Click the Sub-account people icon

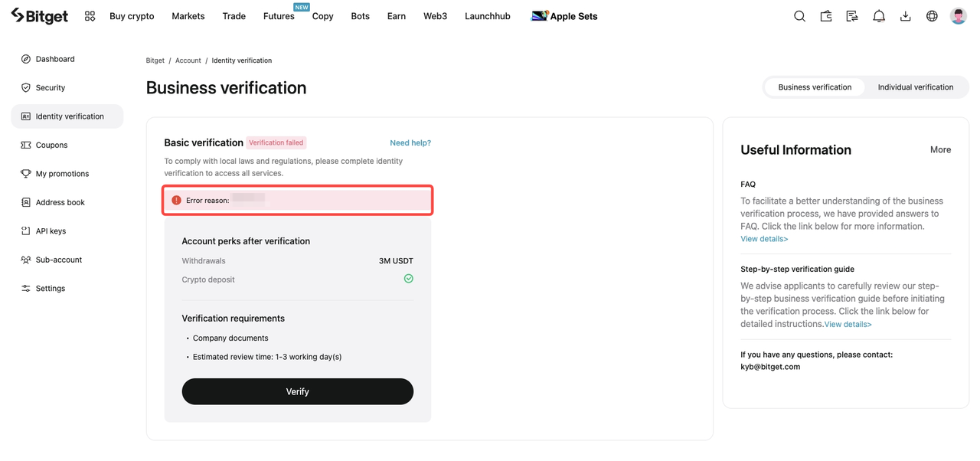26,260
